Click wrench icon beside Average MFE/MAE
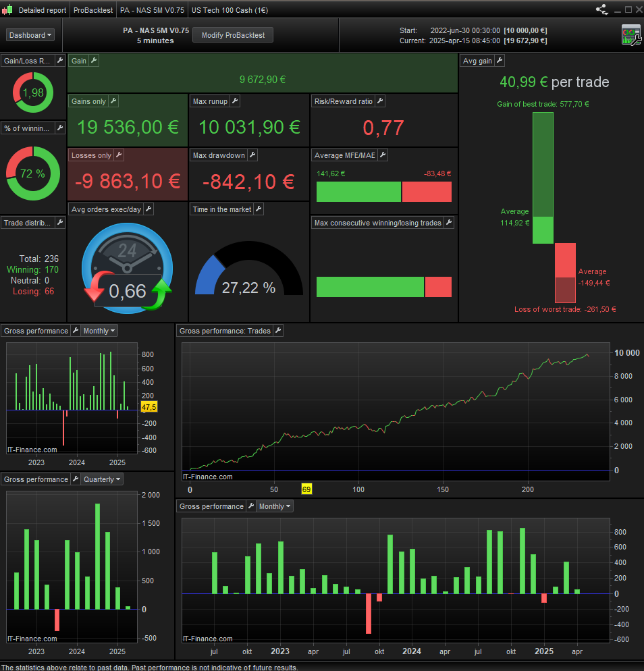The height and width of the screenshot is (671, 644). tap(383, 155)
